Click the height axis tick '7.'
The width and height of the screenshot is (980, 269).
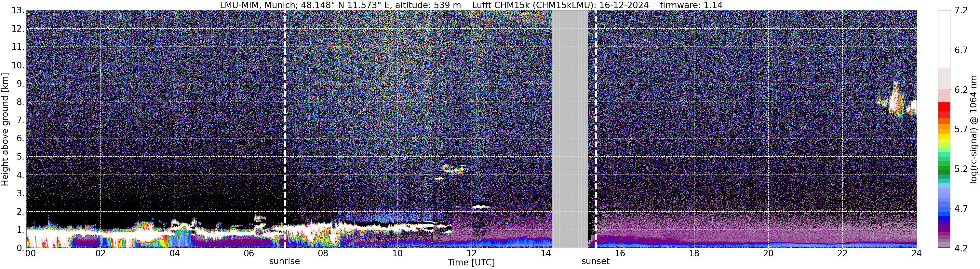(x=20, y=120)
